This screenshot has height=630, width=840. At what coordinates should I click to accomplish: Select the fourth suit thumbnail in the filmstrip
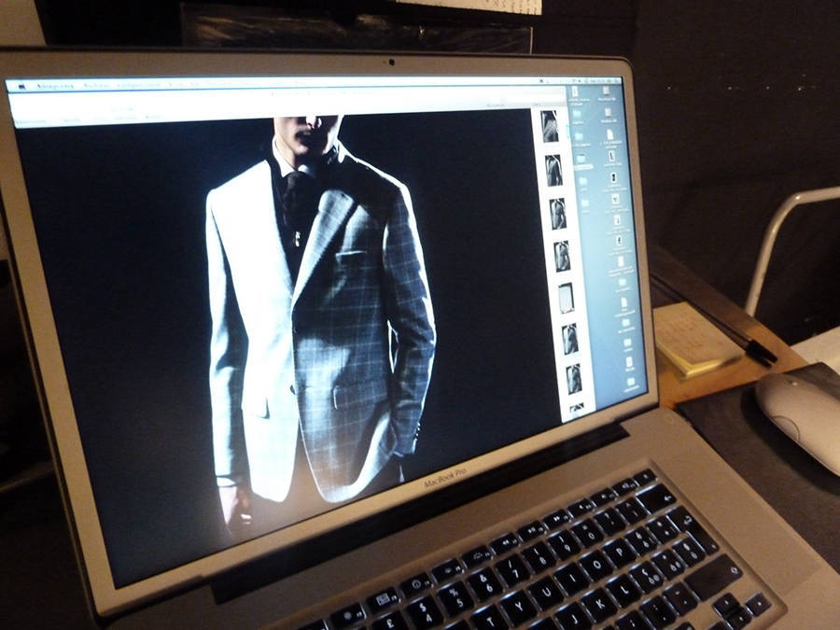(562, 256)
